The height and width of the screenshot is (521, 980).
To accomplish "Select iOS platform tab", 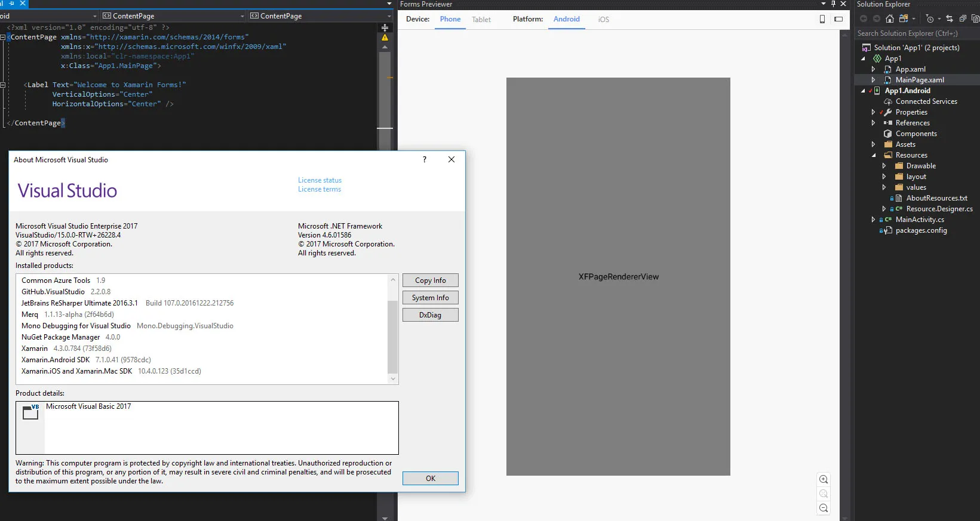I will pyautogui.click(x=604, y=20).
